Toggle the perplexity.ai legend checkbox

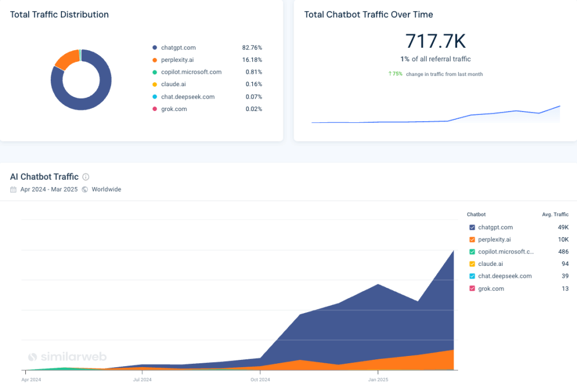[473, 239]
